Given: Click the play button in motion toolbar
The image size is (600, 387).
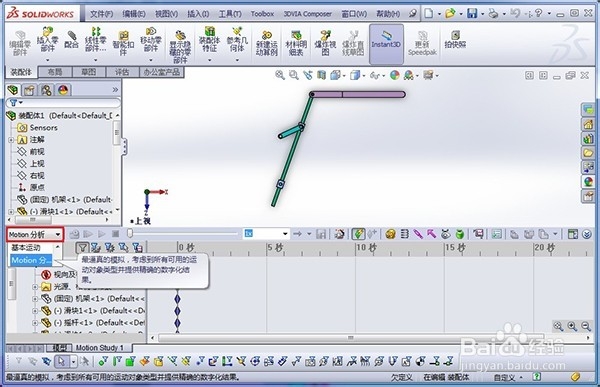Looking at the screenshot, I should click(102, 234).
